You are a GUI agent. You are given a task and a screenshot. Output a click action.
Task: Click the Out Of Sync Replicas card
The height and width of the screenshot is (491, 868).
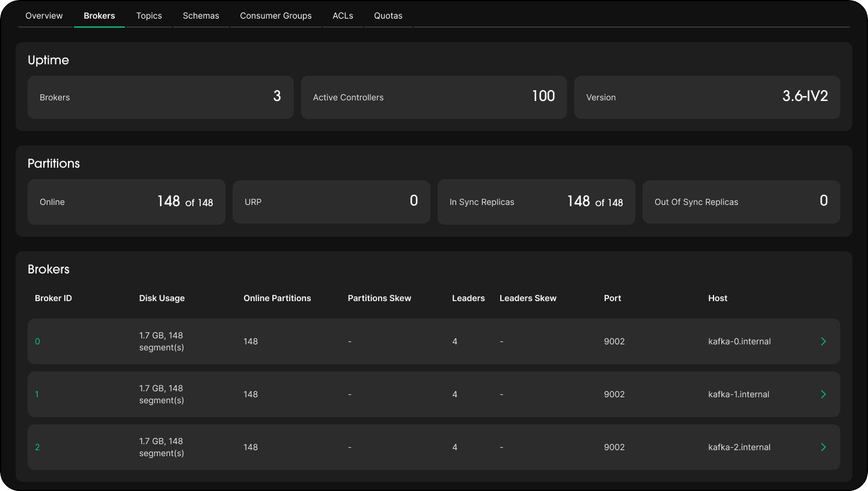click(741, 202)
